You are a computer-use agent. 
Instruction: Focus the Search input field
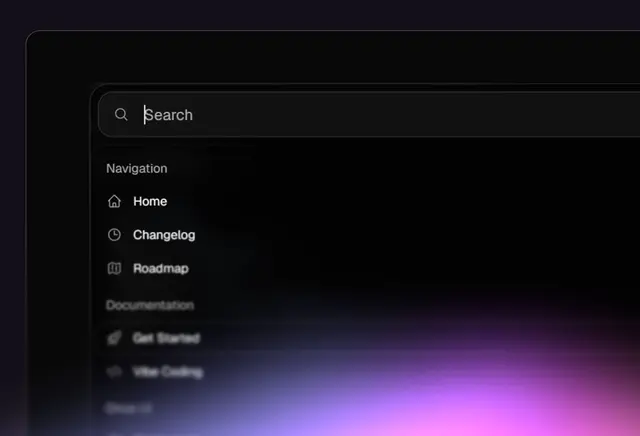click(369, 114)
